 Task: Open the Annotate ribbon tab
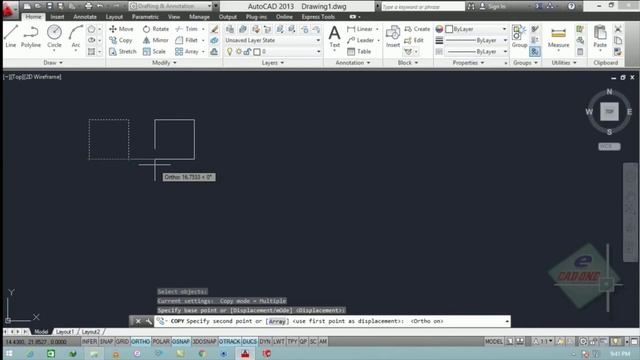85,17
